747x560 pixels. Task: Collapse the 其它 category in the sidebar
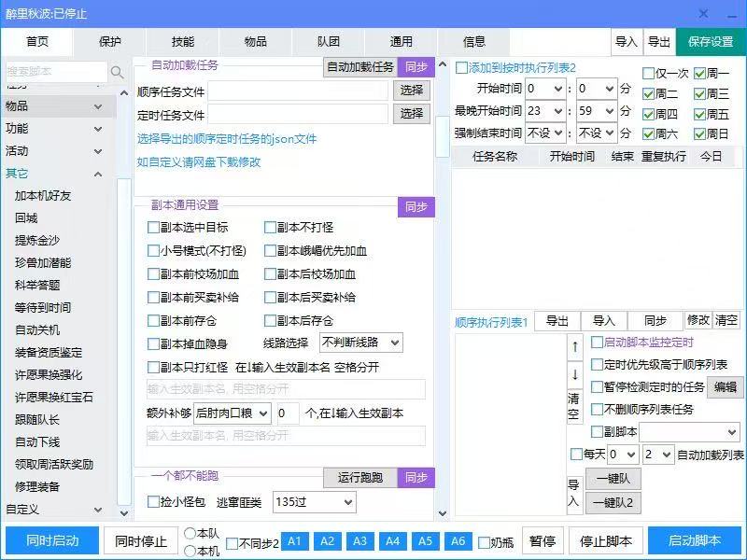point(98,174)
